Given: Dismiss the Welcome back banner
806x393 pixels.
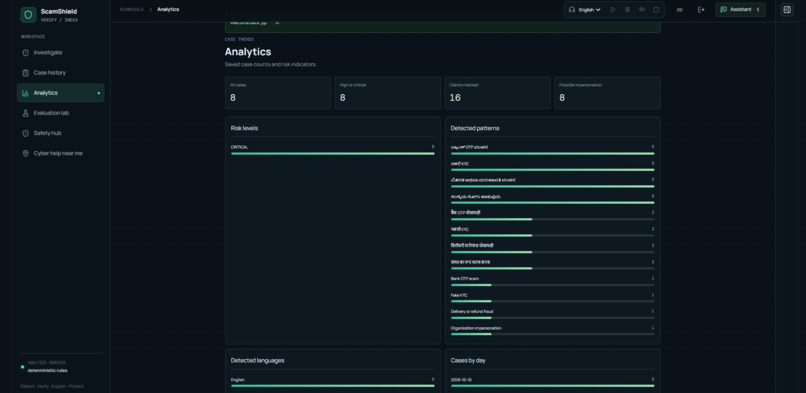Looking at the screenshot, I should pyautogui.click(x=277, y=23).
